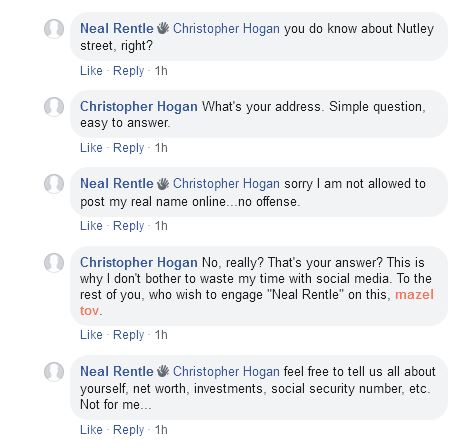463x447 pixels.
Task: Like the Nutley street comment
Action: coord(91,71)
